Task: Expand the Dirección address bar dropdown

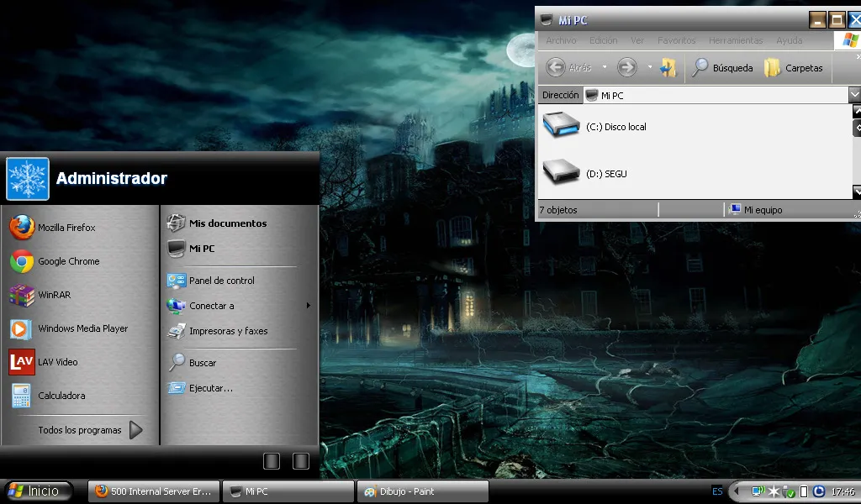Action: 854,95
